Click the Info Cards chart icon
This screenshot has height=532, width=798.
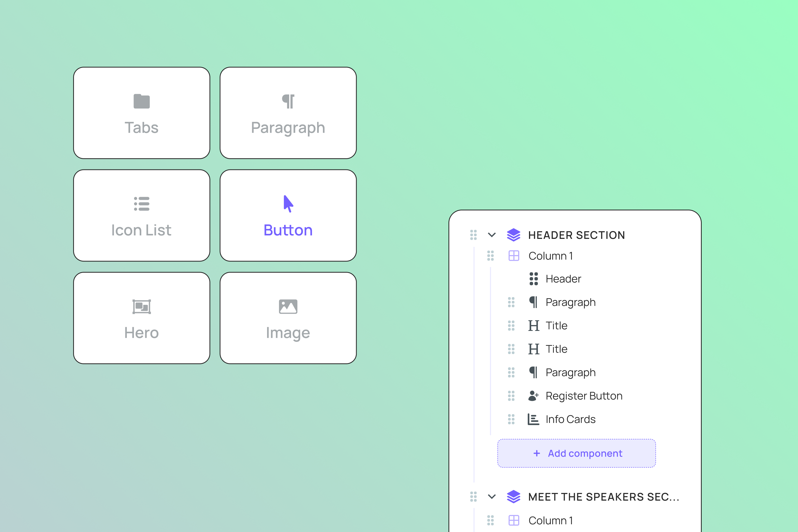(533, 419)
